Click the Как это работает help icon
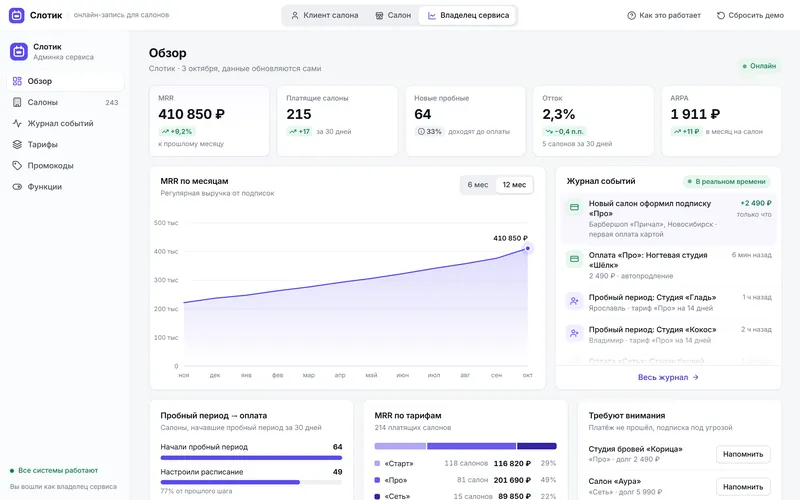The width and height of the screenshot is (800, 500). (x=631, y=15)
